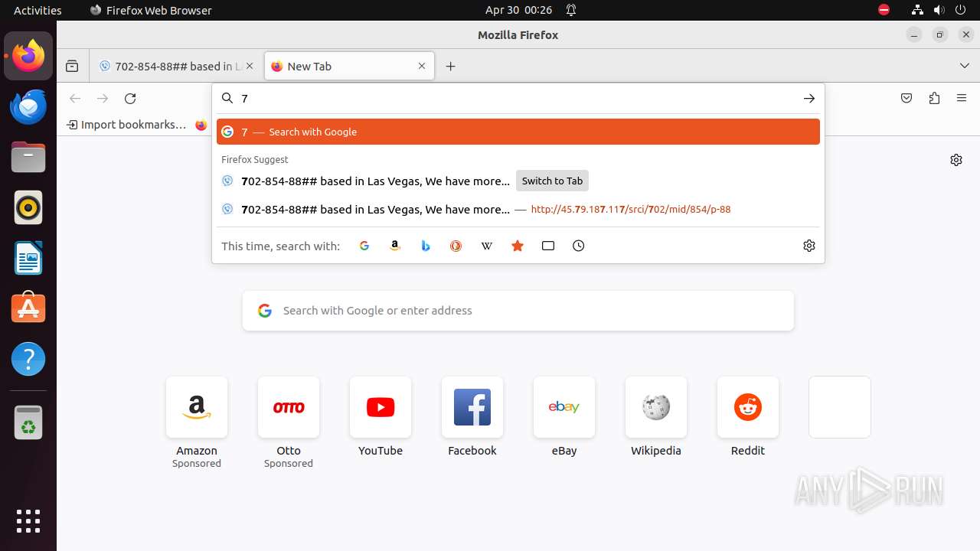The height and width of the screenshot is (551, 980).
Task: Select the New Tab tab
Action: click(x=349, y=67)
